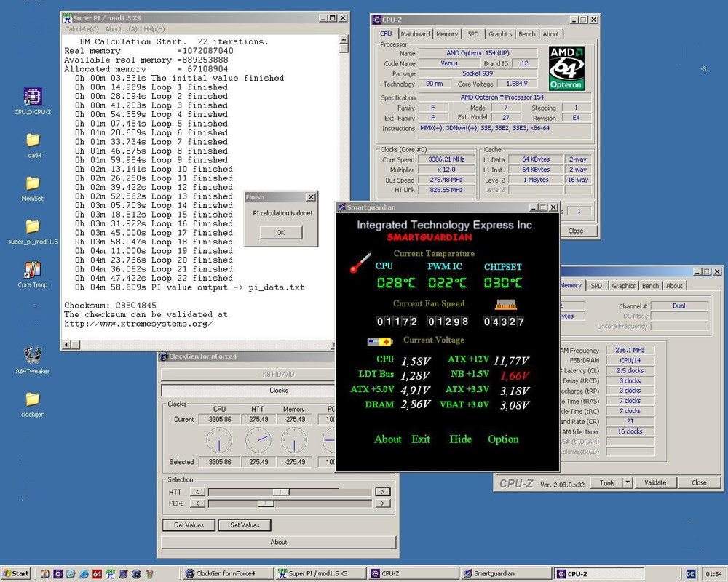Open Help menu in Super PI
Image resolution: width=728 pixels, height=582 pixels.
pos(154,29)
